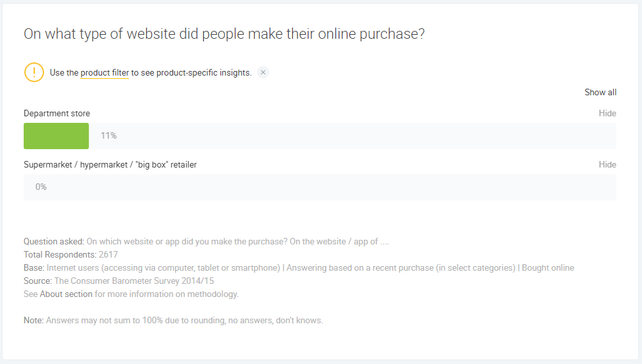Hide the Supermarket / hypermarket row

pos(607,165)
